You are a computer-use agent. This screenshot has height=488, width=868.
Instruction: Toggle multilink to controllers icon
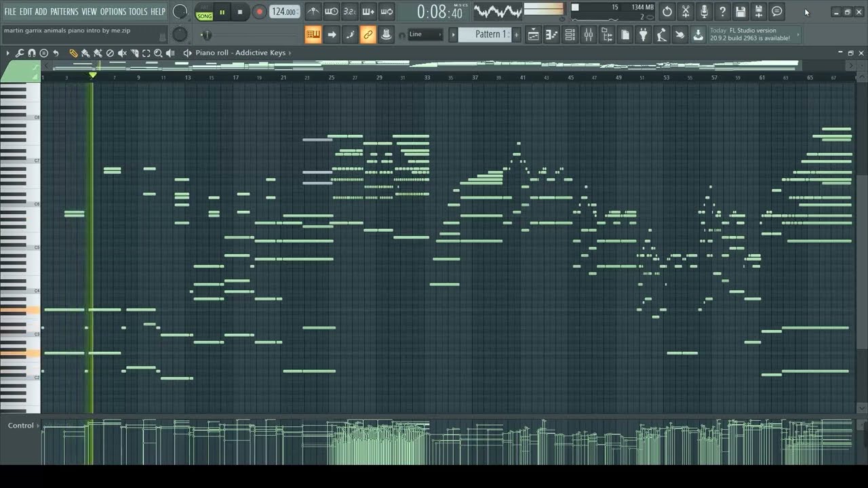coord(387,35)
